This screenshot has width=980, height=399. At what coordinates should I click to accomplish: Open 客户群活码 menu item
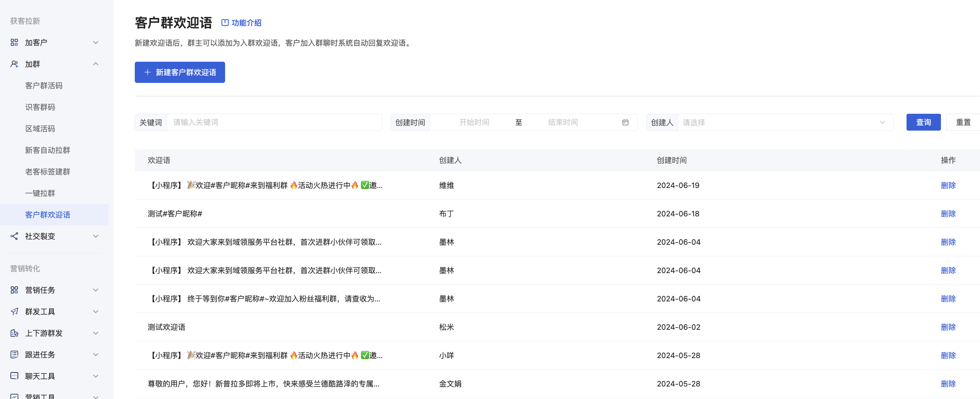[x=44, y=86]
